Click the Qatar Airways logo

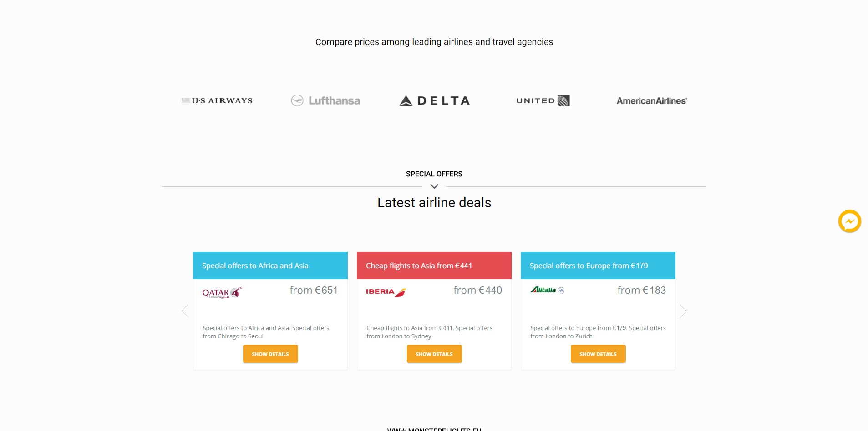[222, 293]
